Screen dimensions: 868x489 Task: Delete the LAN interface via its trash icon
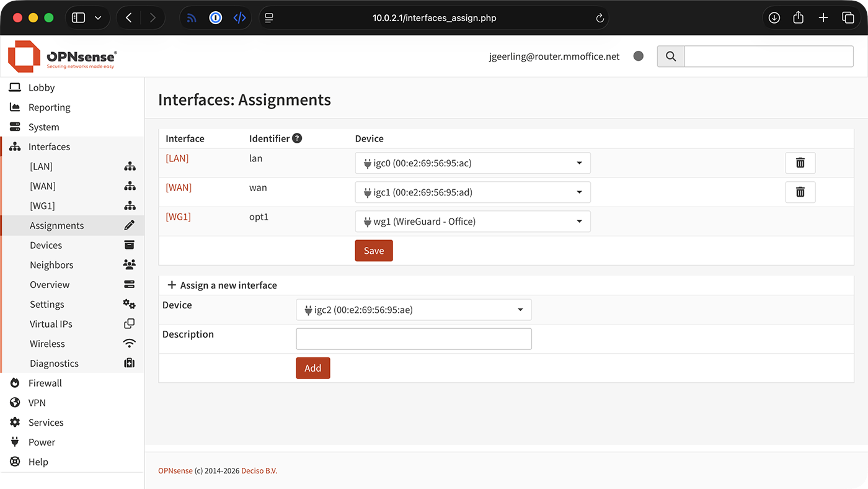pyautogui.click(x=800, y=163)
